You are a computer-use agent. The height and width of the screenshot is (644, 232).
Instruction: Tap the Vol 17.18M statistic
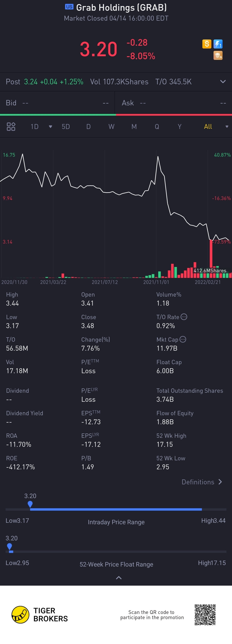pos(17,367)
